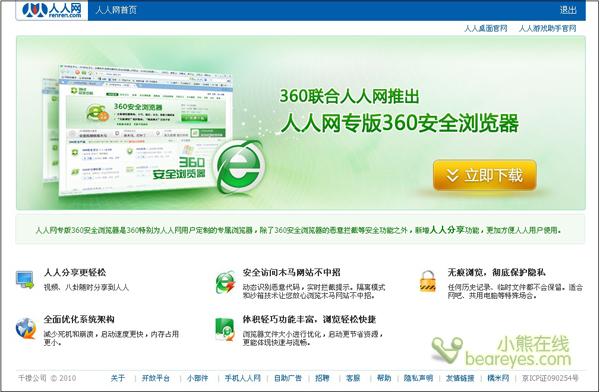Open the 手机人人网 footer link
Viewport: 600px width, 392px height.
(243, 378)
